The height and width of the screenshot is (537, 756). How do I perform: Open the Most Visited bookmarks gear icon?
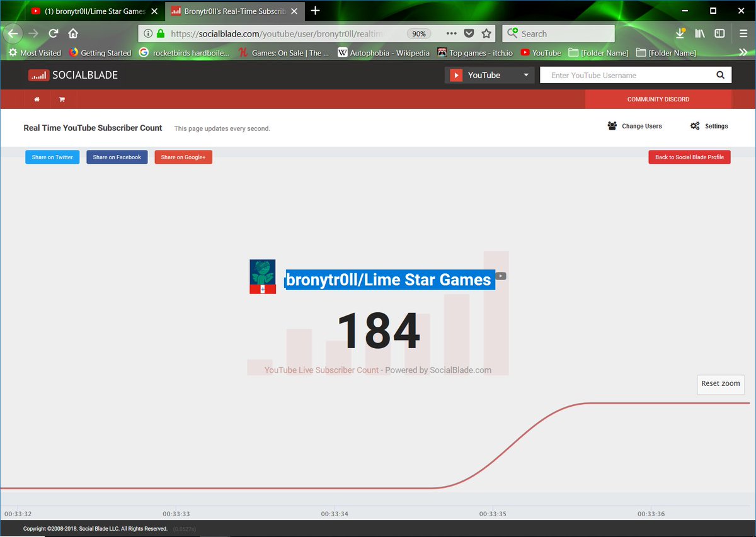tap(13, 53)
